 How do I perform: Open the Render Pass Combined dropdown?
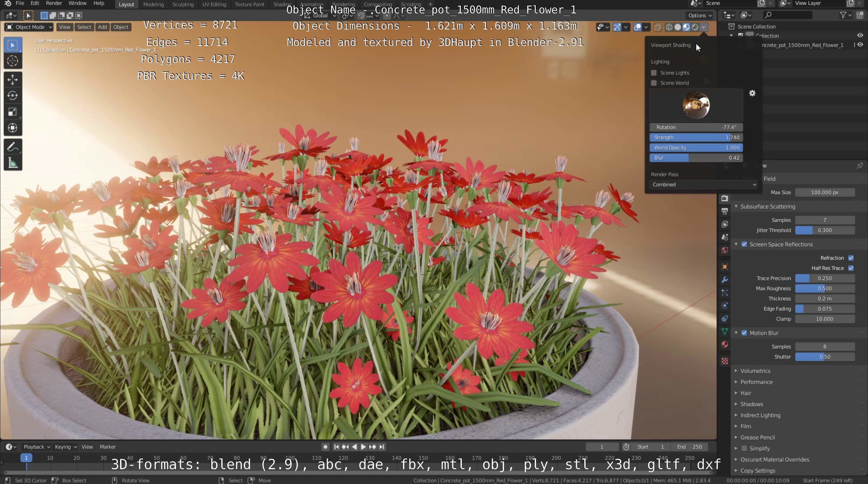pos(703,185)
